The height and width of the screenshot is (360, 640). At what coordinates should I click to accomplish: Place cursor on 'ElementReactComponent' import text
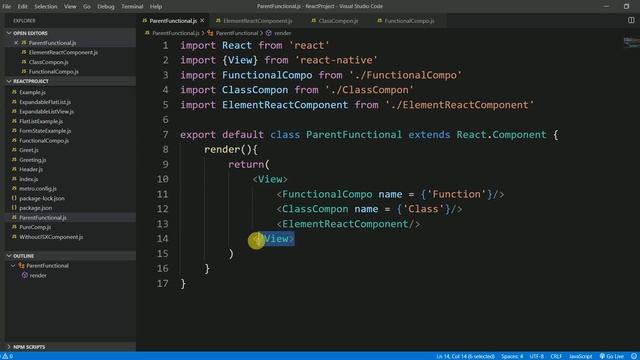(285, 105)
